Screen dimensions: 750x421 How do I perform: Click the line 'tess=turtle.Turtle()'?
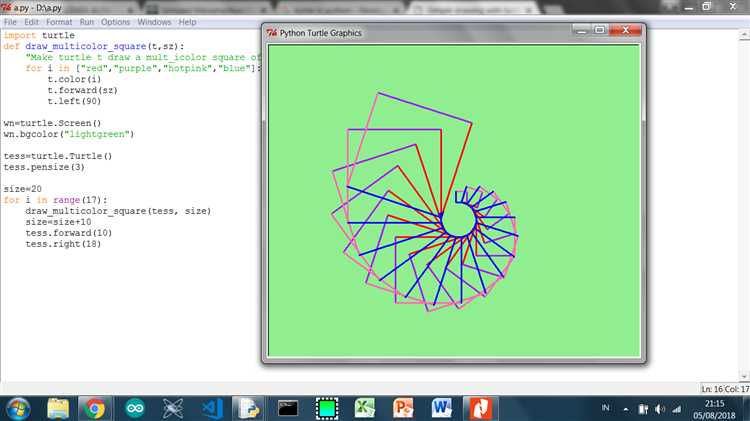pos(57,156)
